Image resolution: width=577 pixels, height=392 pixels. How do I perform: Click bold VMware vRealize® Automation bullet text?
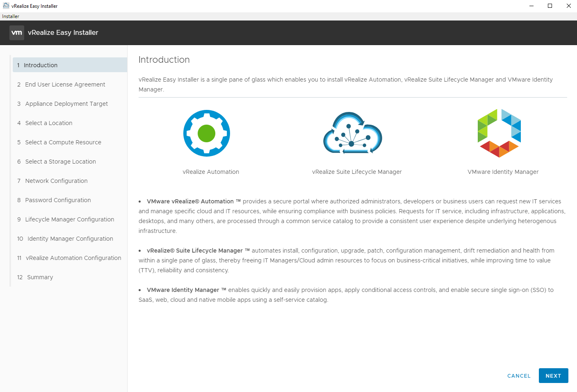coord(194,201)
